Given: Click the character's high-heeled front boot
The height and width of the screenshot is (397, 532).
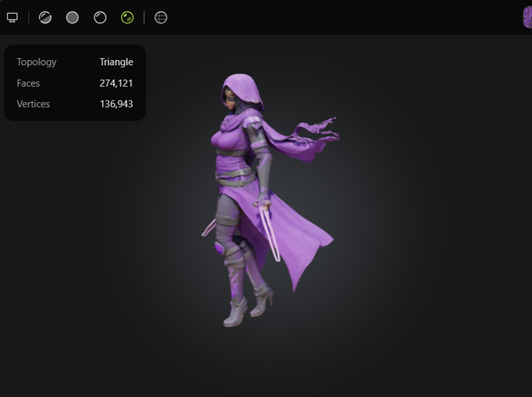Looking at the screenshot, I should click(235, 312).
